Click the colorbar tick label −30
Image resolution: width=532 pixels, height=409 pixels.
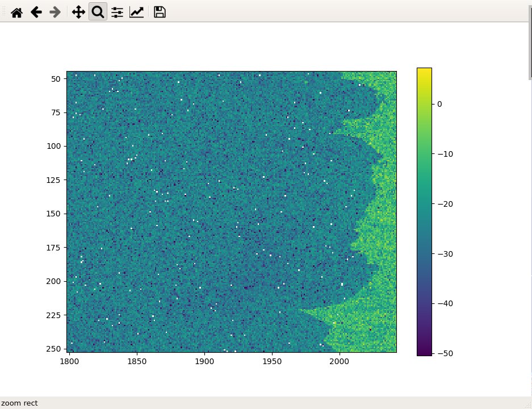coord(445,254)
